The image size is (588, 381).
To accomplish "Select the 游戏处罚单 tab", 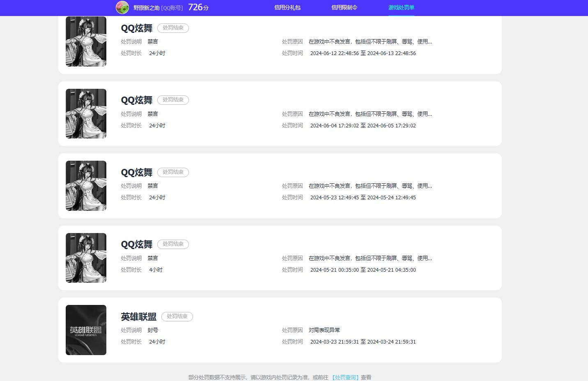I will click(401, 7).
